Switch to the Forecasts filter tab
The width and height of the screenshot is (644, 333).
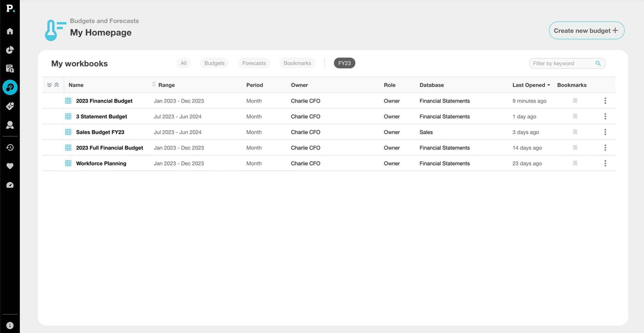(x=254, y=63)
